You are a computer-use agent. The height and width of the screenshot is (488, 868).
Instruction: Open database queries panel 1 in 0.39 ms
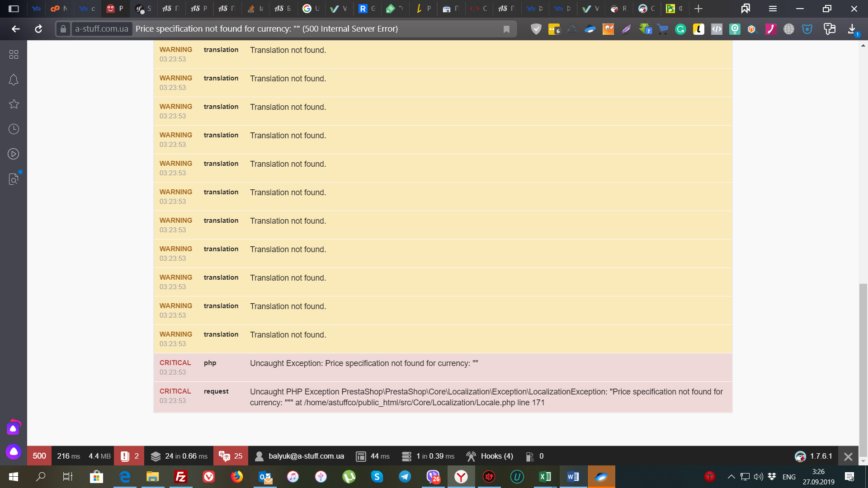point(428,456)
